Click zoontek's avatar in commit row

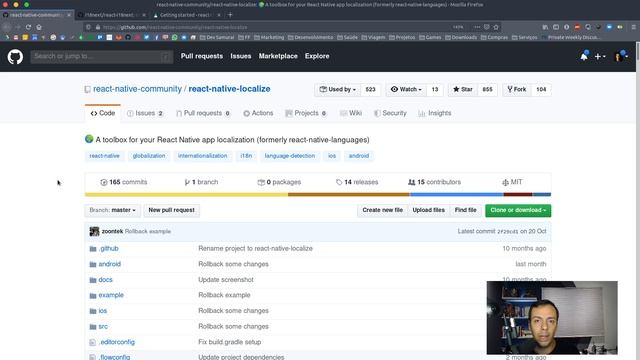[x=94, y=231]
